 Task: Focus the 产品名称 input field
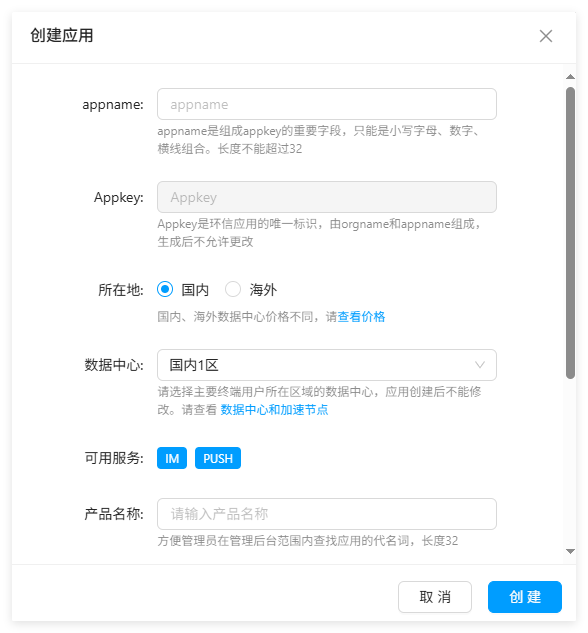327,514
